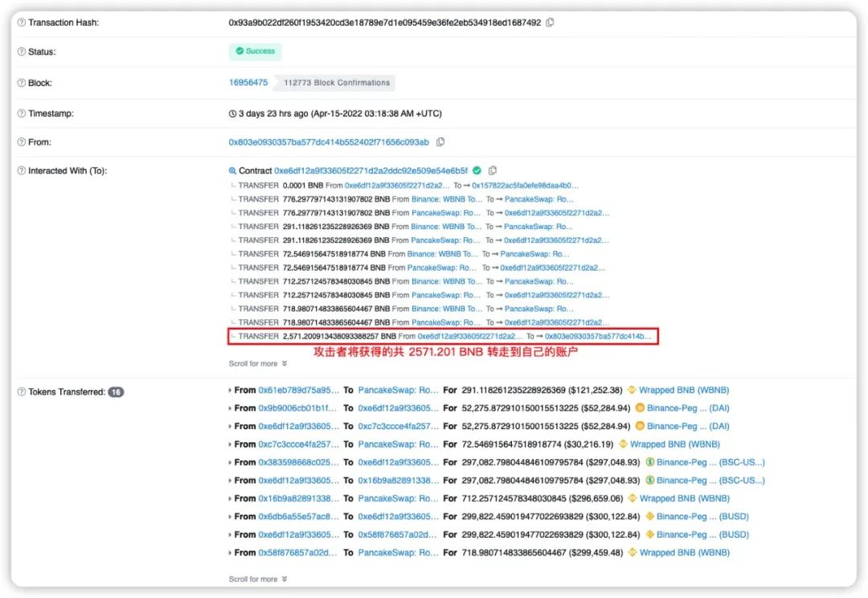
Task: Select value ($121,252.38) in WBNB row
Action: [x=598, y=391]
